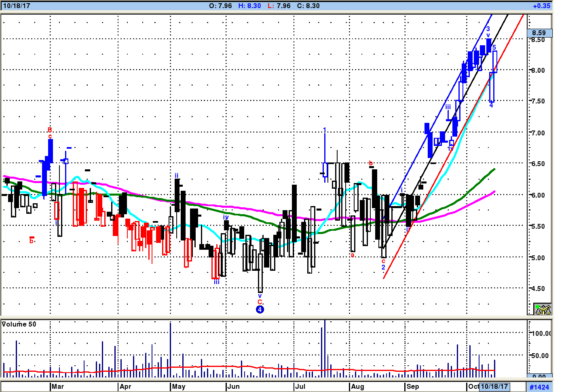The width and height of the screenshot is (566, 392).
Task: Click the Aug month label on time axis
Action: tap(357, 386)
